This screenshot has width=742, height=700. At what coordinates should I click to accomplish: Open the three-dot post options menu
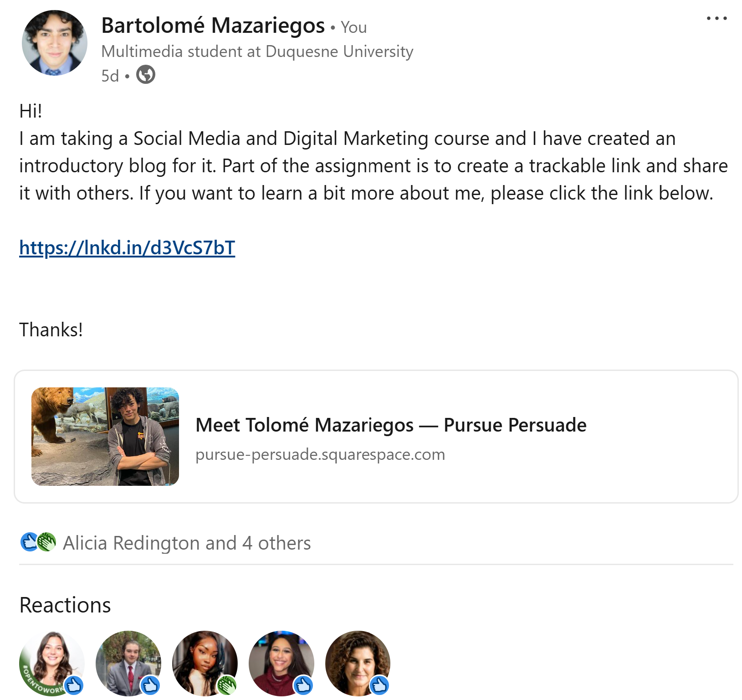pyautogui.click(x=716, y=18)
